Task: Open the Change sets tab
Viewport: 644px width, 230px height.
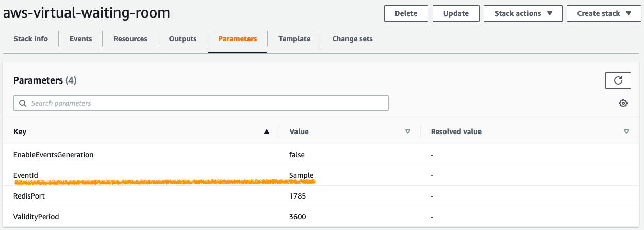Action: (352, 39)
